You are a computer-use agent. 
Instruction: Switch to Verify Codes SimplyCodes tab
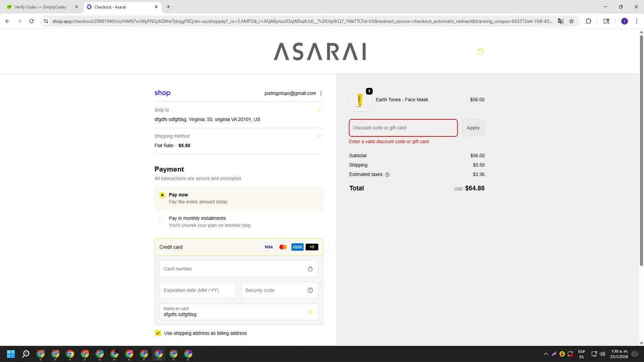[x=40, y=7]
